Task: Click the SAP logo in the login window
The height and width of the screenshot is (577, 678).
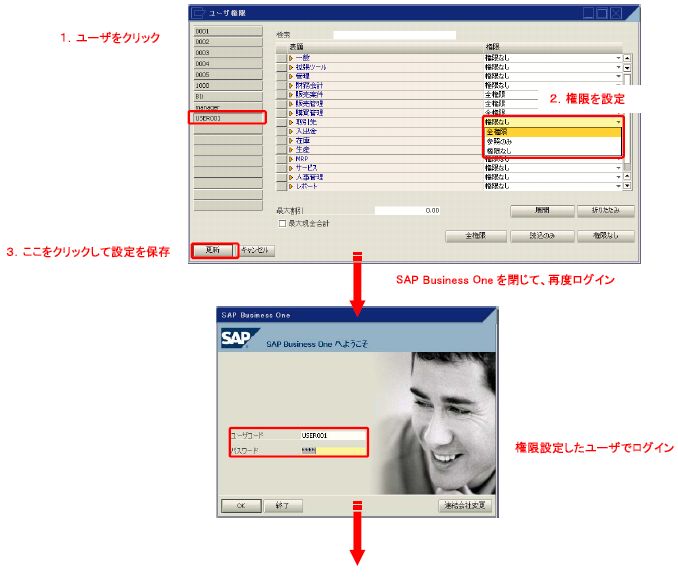Action: click(x=239, y=338)
